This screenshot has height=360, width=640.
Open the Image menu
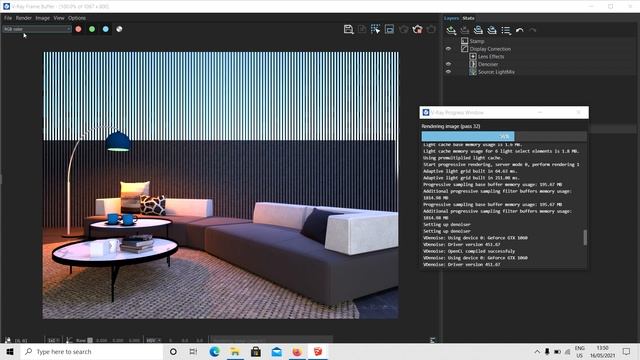[42, 18]
